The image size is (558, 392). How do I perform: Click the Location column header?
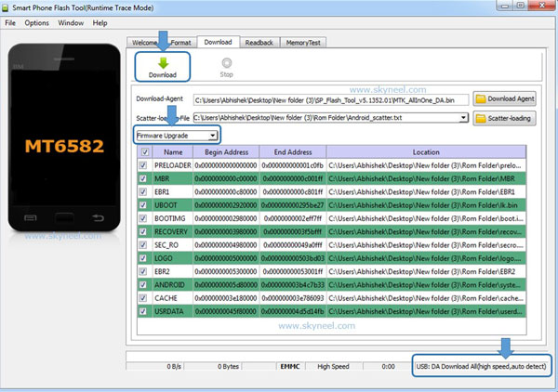pyautogui.click(x=426, y=152)
